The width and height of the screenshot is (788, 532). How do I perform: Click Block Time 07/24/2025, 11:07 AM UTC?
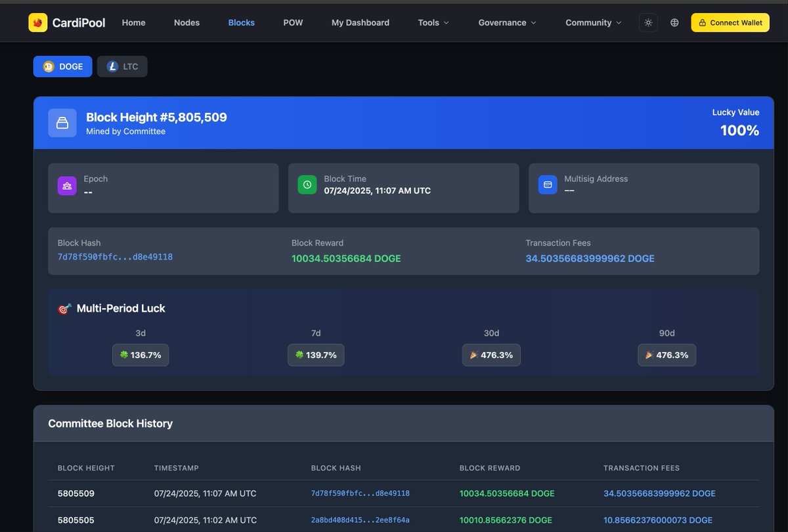point(378,190)
